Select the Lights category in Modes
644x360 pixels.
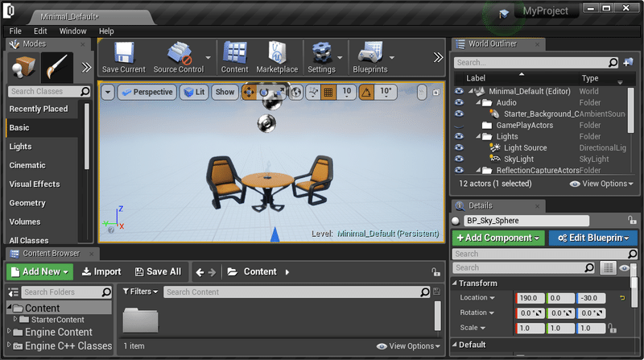43,147
